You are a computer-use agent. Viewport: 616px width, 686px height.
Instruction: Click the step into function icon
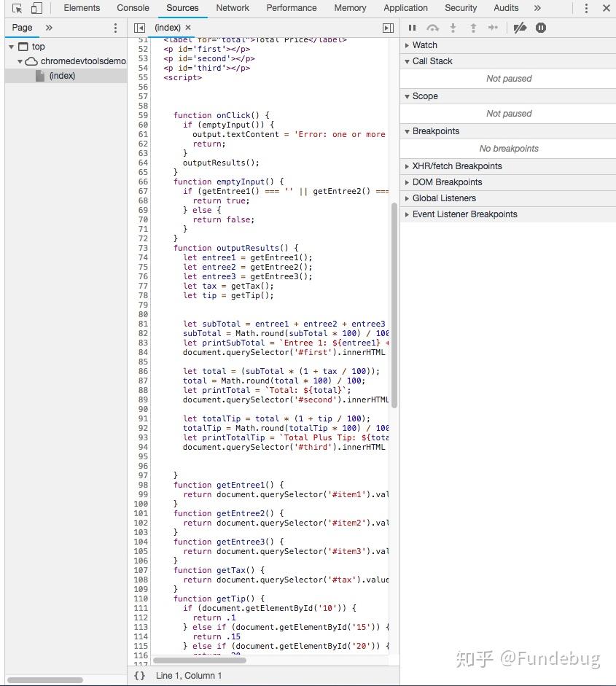click(453, 28)
